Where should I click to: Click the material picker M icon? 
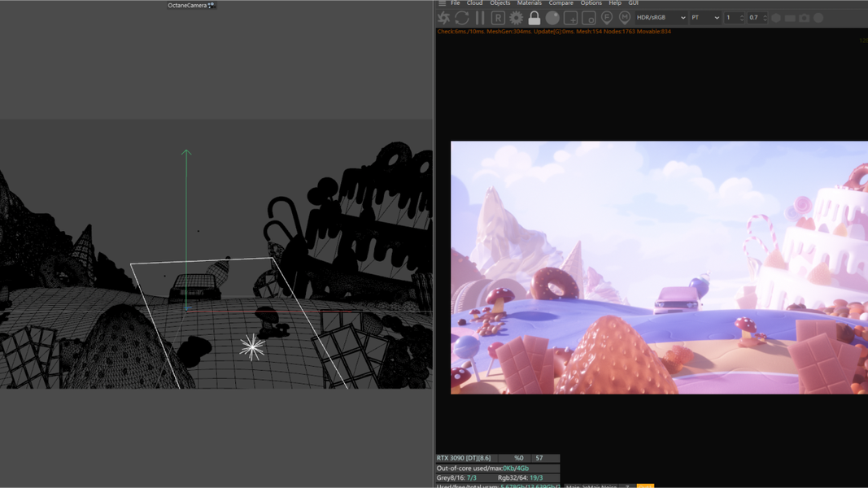coord(625,18)
